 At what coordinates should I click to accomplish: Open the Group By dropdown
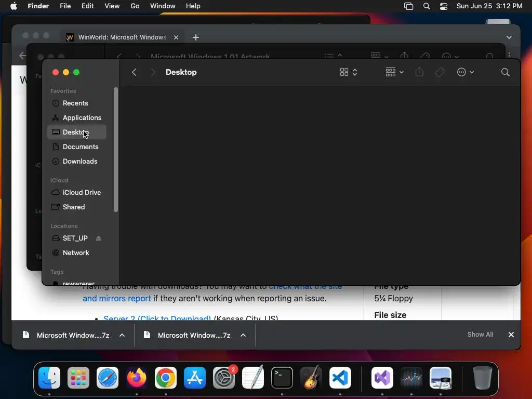[x=395, y=72]
